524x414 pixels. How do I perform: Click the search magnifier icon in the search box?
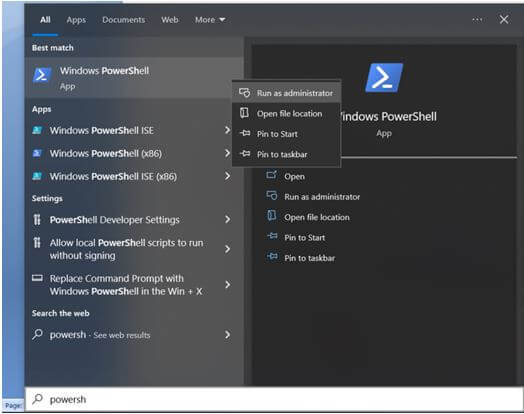click(37, 399)
